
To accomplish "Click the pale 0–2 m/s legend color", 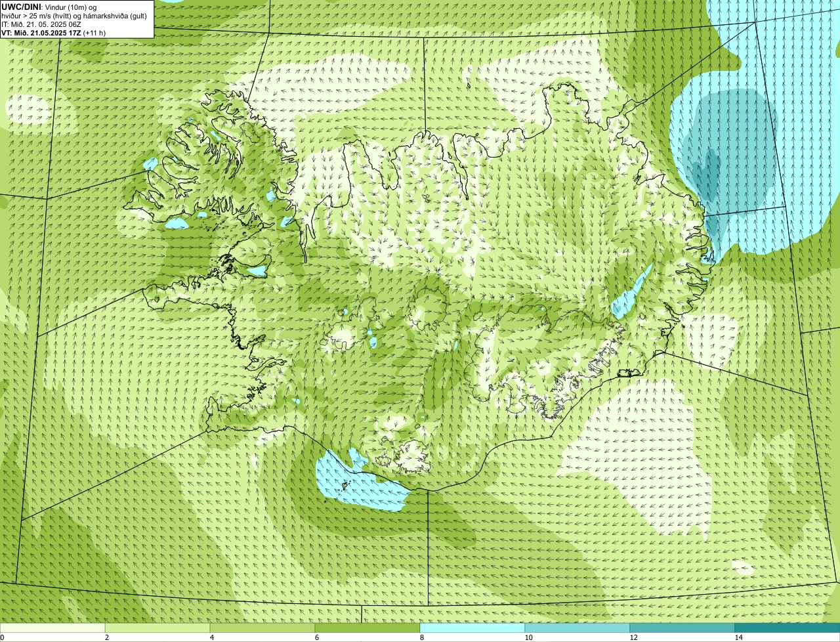I will [52, 628].
